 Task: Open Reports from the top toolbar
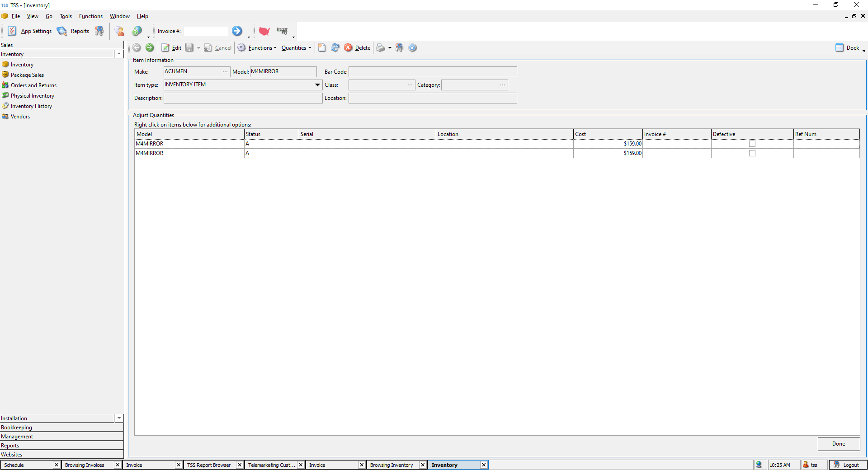[x=73, y=31]
